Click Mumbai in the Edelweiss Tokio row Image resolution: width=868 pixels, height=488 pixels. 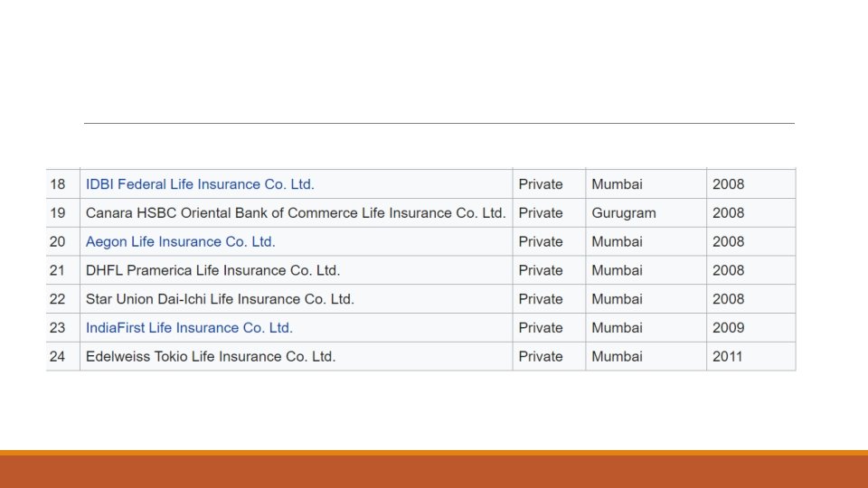tap(618, 356)
